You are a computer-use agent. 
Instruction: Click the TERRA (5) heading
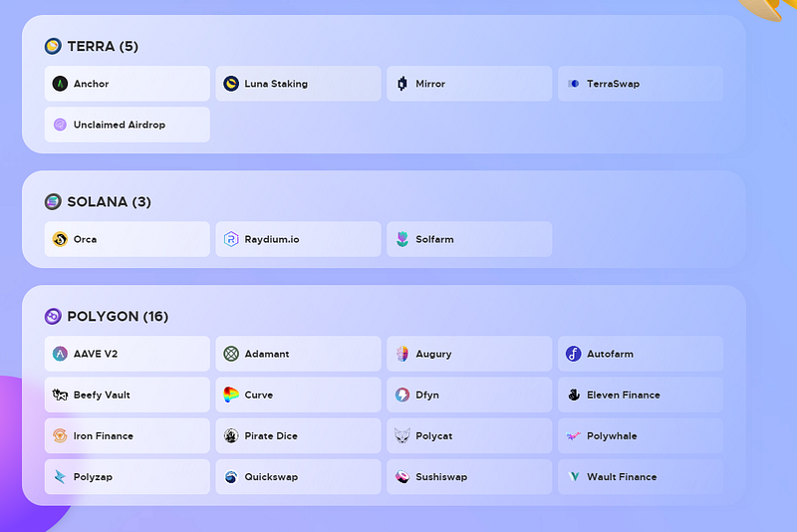pyautogui.click(x=103, y=46)
